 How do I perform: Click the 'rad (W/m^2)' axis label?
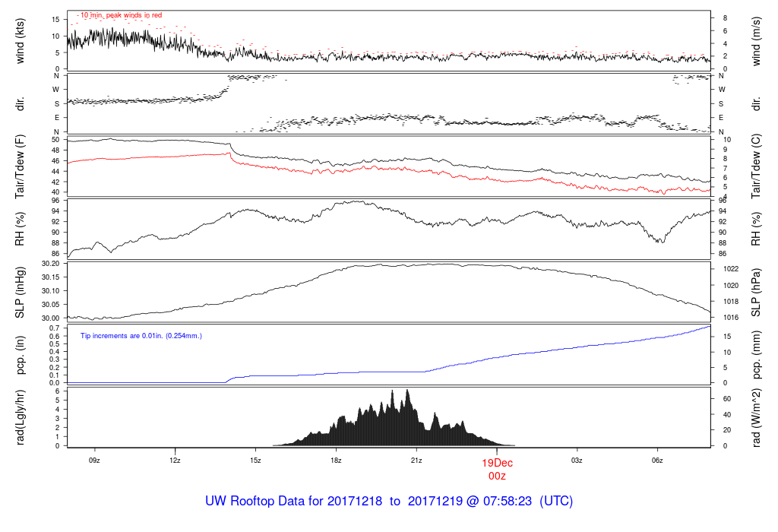tap(756, 417)
